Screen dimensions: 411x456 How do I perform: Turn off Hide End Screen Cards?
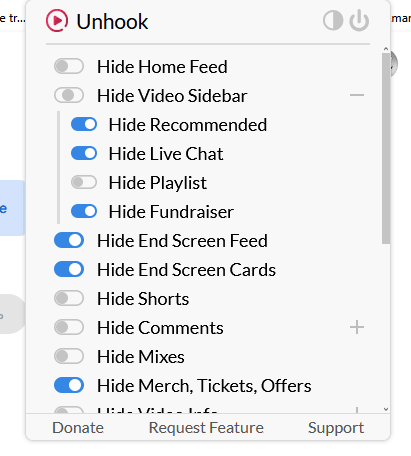point(69,269)
